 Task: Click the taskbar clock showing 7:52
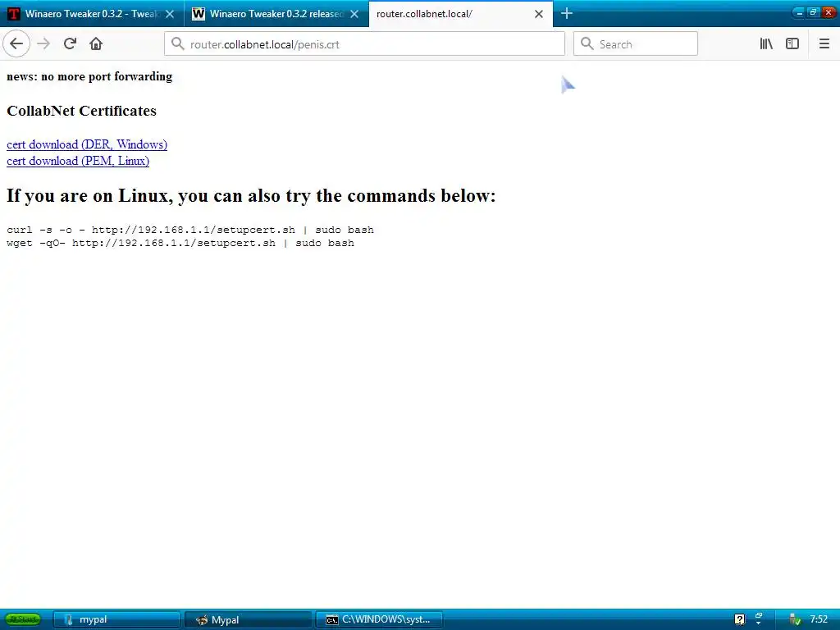[819, 619]
